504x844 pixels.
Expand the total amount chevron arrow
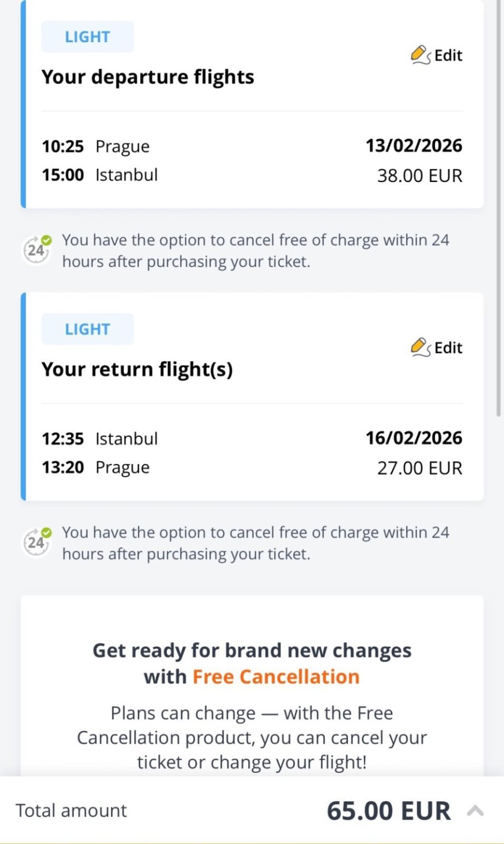(x=476, y=811)
